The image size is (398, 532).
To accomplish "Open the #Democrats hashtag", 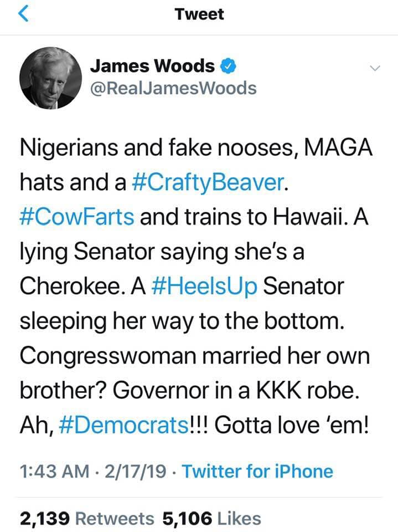I will tap(124, 425).
